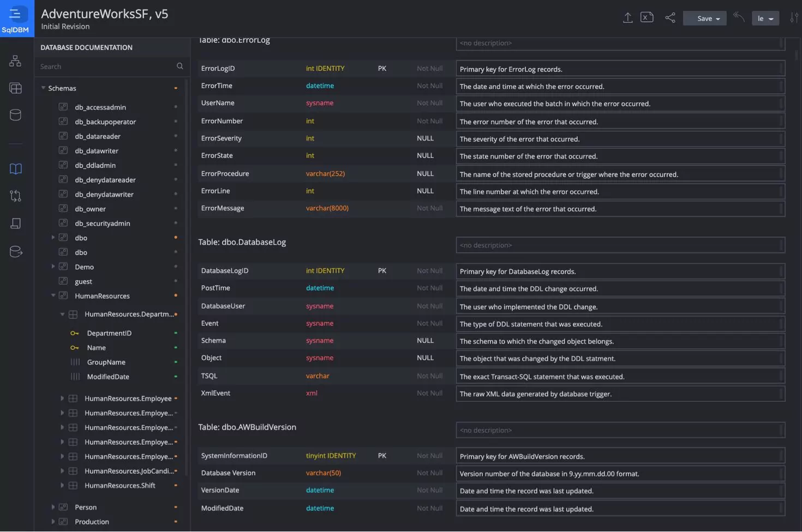Select the relational tables view icon
Image resolution: width=802 pixels, height=532 pixels.
point(15,88)
